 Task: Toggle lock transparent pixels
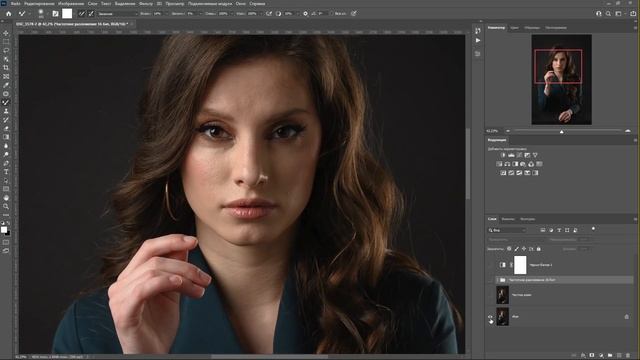pos(509,249)
